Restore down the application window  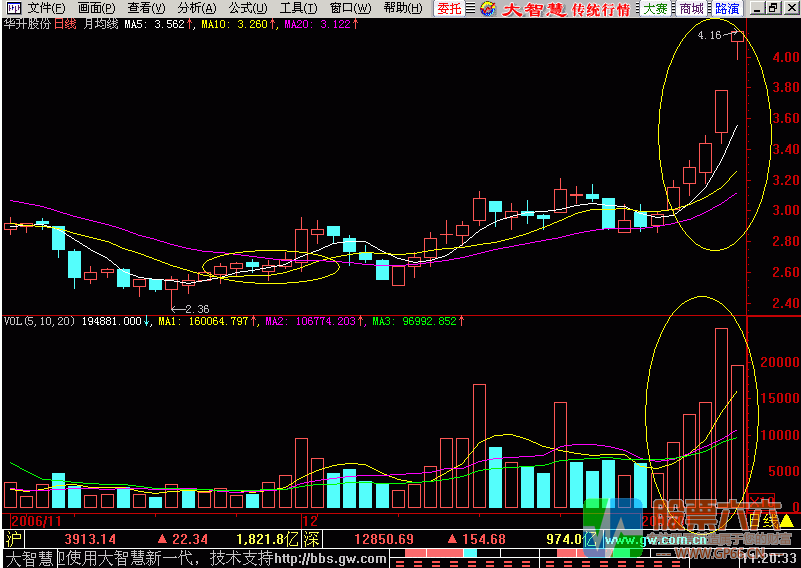pyautogui.click(x=771, y=8)
